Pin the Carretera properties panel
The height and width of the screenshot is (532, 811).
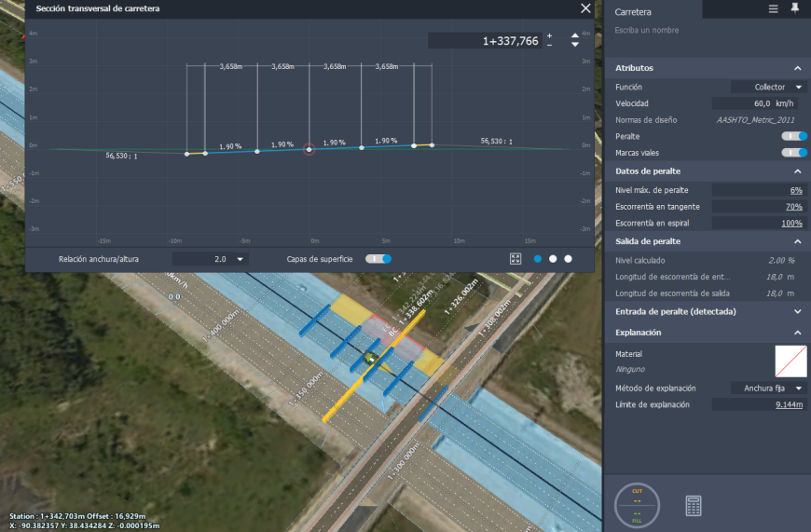[795, 8]
